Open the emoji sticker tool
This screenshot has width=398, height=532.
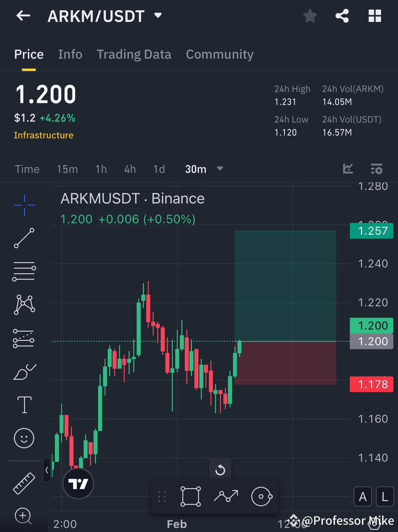click(x=24, y=438)
